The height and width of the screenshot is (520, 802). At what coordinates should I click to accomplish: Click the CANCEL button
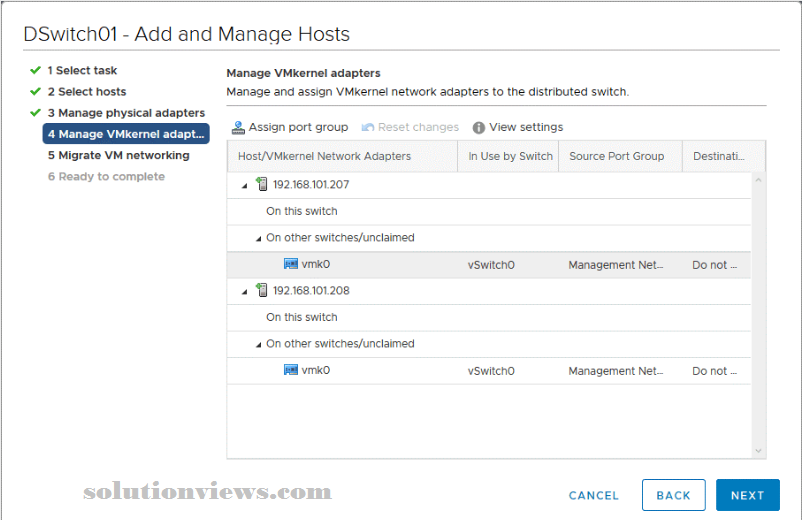point(594,495)
